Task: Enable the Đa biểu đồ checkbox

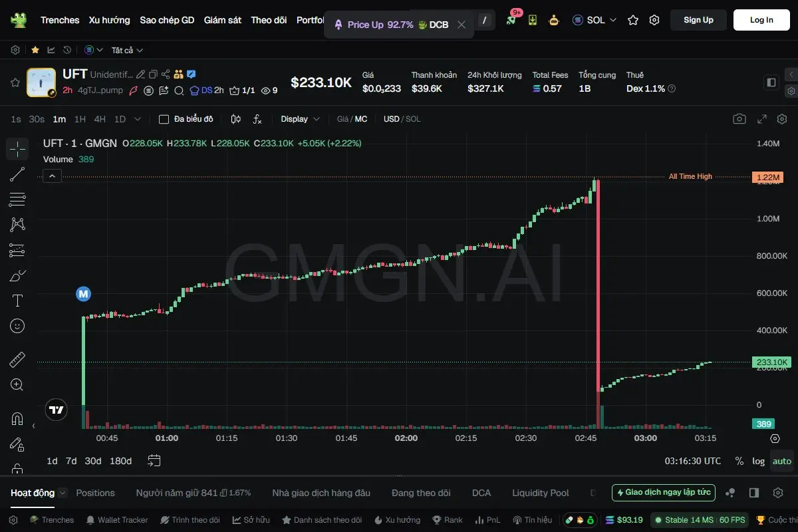Action: pos(164,119)
